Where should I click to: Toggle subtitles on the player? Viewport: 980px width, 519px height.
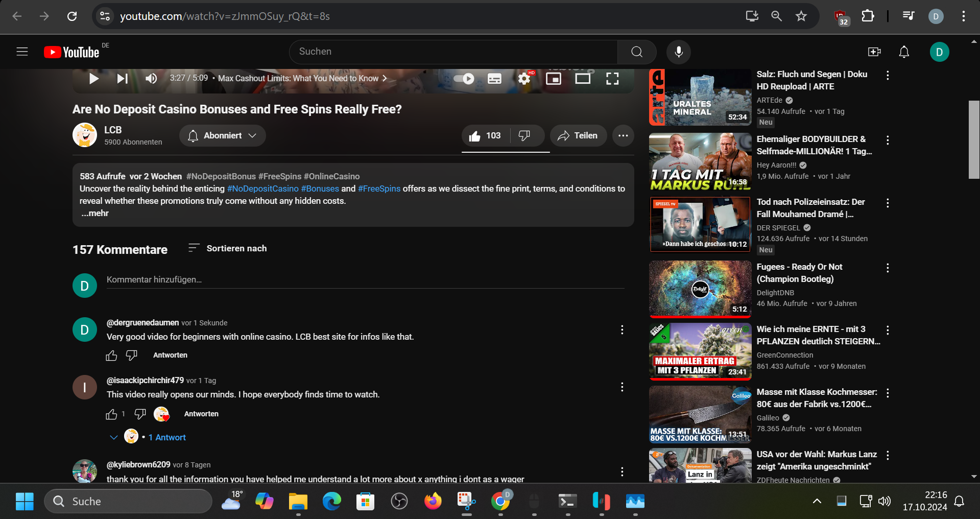tap(494, 79)
